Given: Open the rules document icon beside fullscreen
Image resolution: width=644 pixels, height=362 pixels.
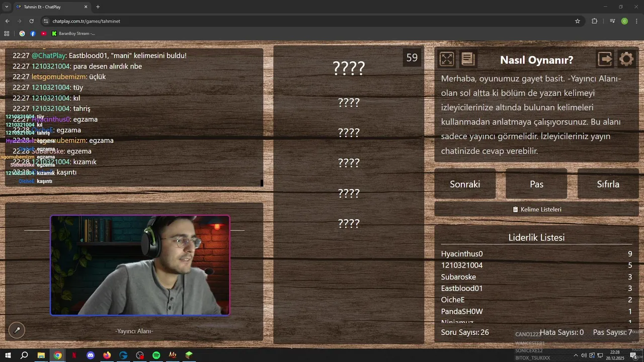Looking at the screenshot, I should click(468, 59).
